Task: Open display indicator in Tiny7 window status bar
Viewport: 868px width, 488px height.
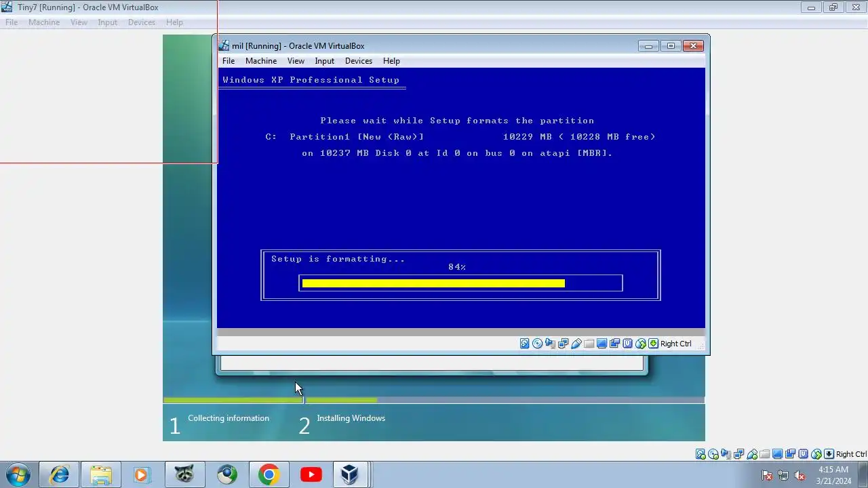Action: [x=777, y=454]
